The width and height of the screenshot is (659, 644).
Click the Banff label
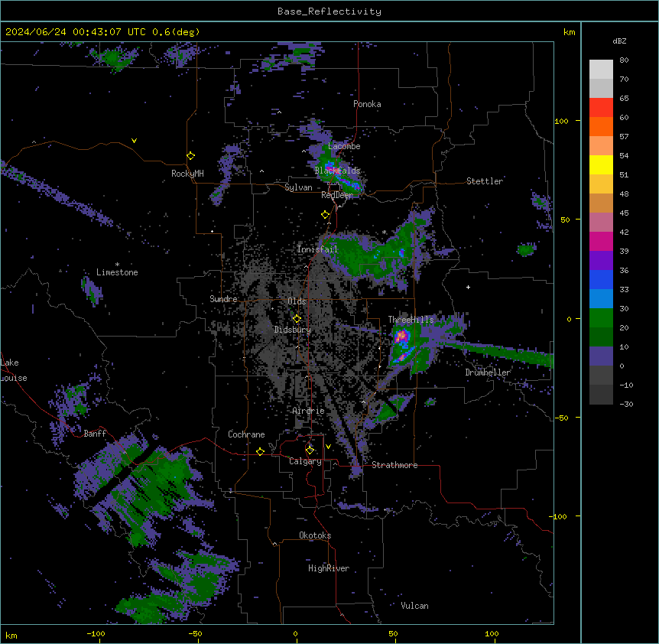click(95, 434)
